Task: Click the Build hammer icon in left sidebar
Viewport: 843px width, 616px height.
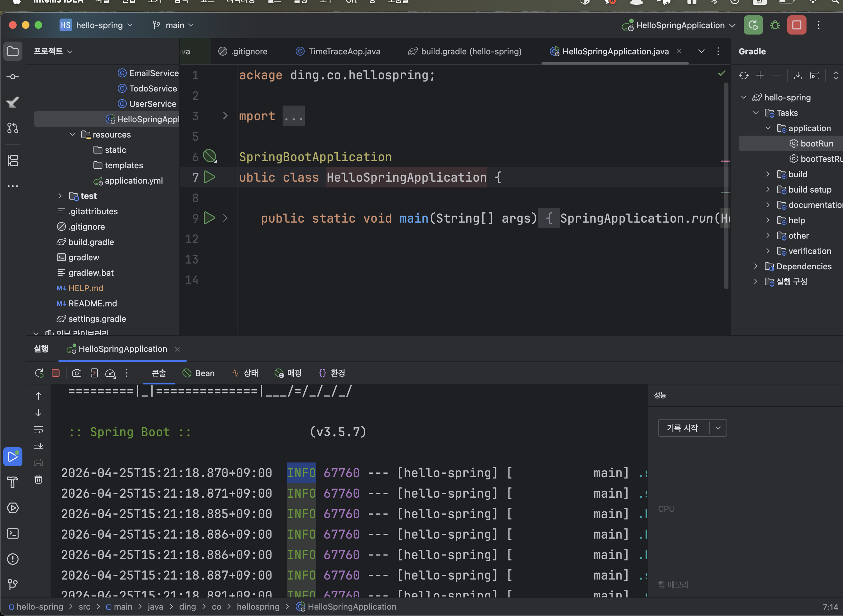Action: point(13,482)
